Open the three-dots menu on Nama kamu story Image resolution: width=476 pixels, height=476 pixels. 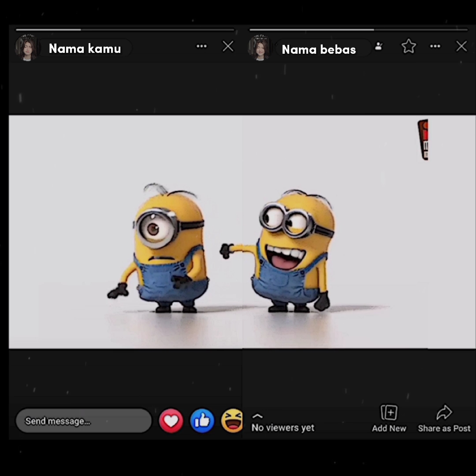click(x=201, y=46)
